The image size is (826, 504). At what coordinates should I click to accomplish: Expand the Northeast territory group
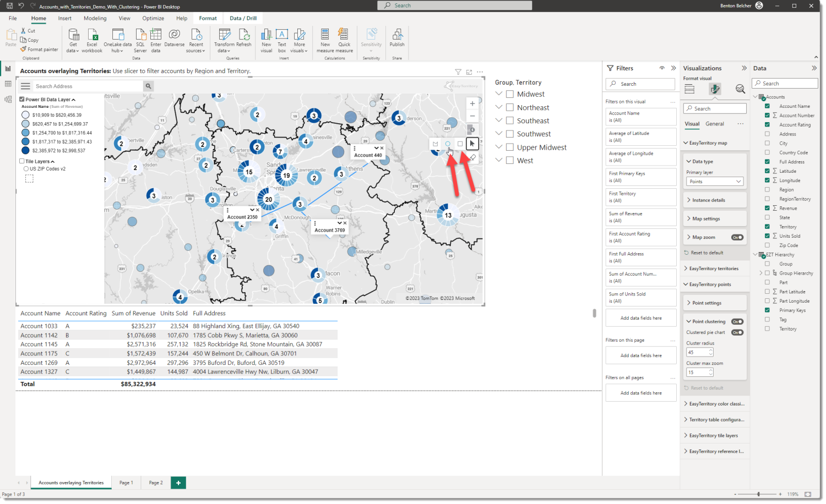click(x=498, y=107)
